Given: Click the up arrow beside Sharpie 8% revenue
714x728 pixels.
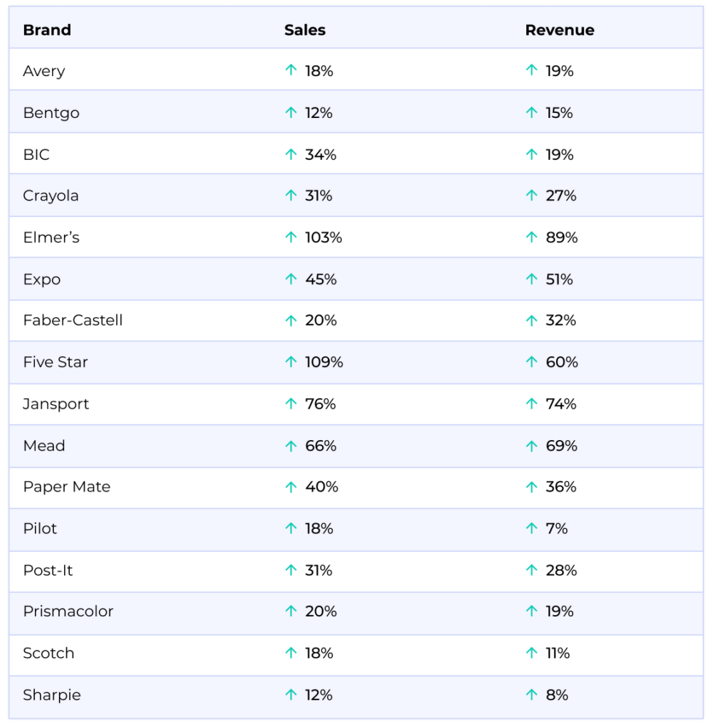Looking at the screenshot, I should pos(531,695).
